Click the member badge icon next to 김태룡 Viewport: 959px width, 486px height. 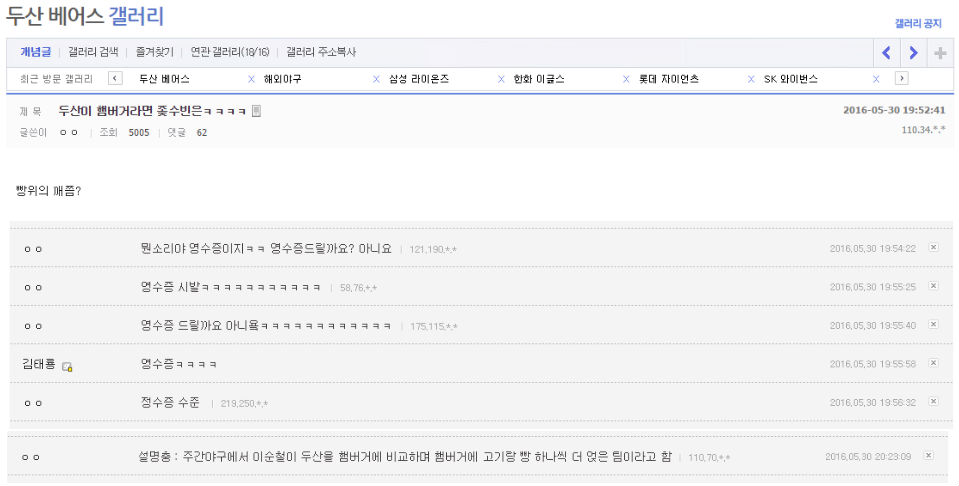(x=68, y=367)
